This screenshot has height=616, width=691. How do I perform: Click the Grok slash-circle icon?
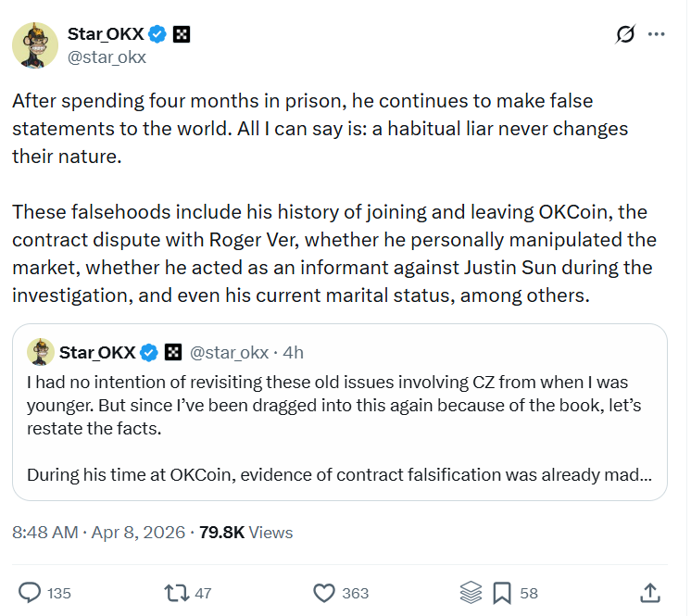pyautogui.click(x=625, y=34)
